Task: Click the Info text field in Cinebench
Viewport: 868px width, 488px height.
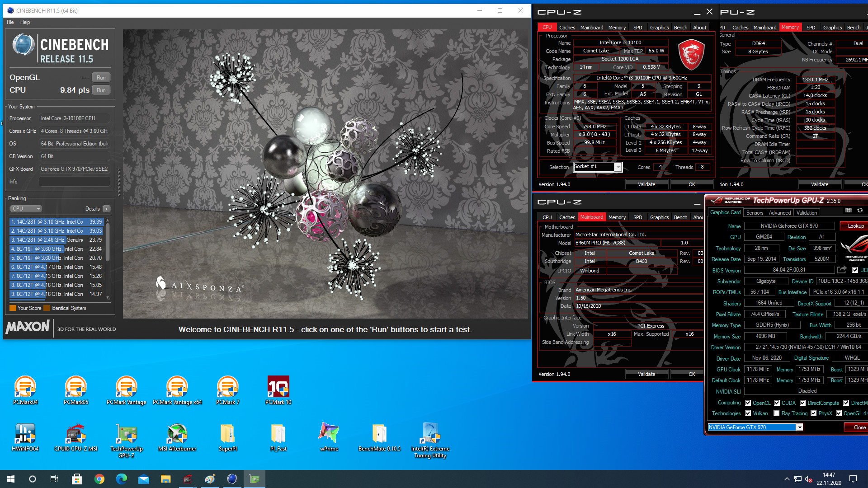Action: [x=75, y=182]
